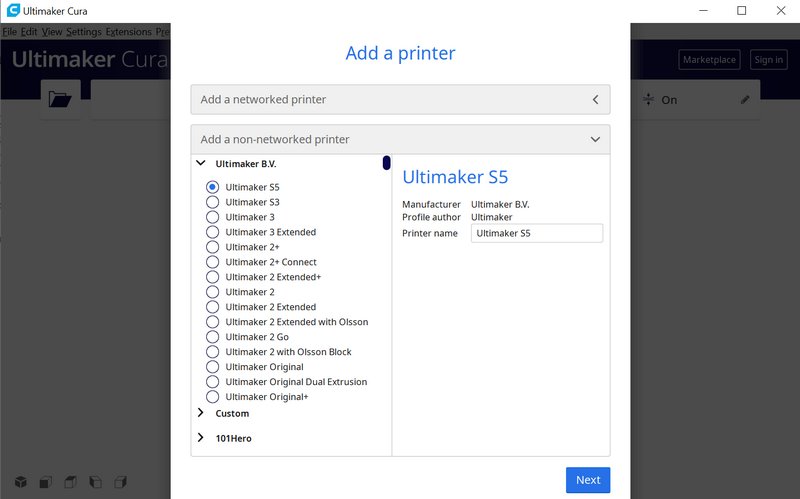800x499 pixels.
Task: Select the top view cube icon
Action: [x=70, y=482]
